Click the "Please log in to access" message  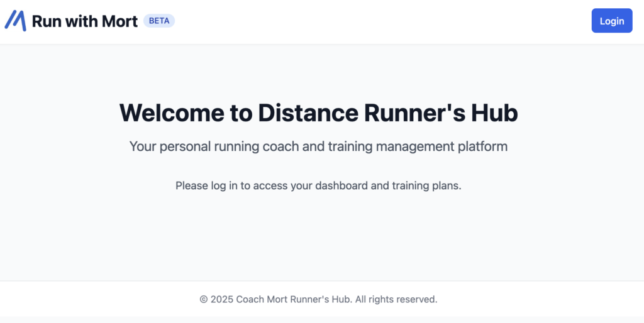318,186
